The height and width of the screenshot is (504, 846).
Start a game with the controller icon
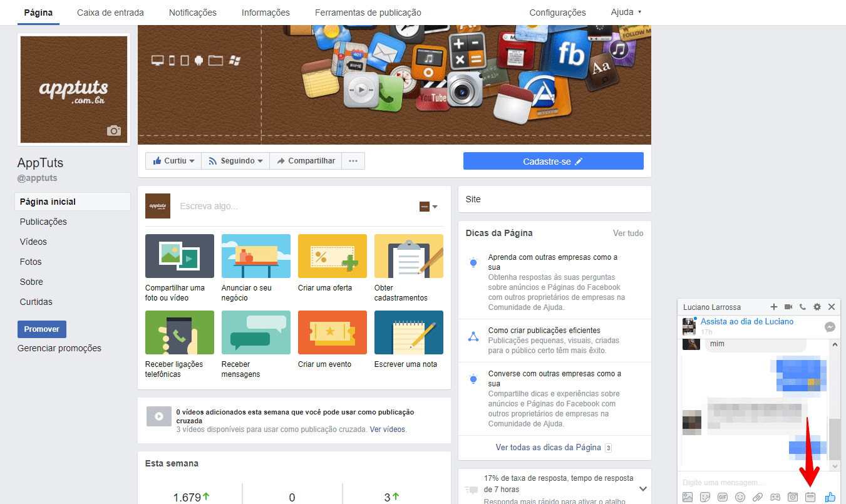(x=775, y=497)
